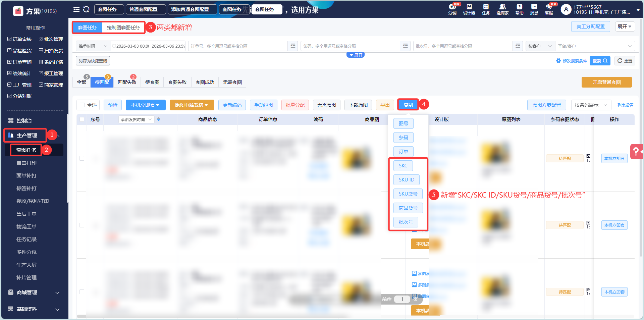
Task: Open the blue 本机立即套 dropdown next to 预检
Action: click(145, 105)
